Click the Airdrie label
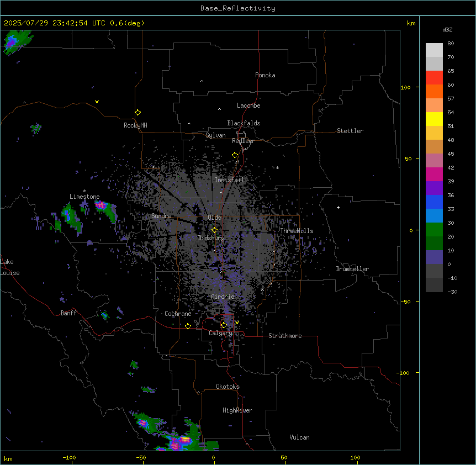Image resolution: width=476 pixels, height=465 pixels. pyautogui.click(x=223, y=297)
